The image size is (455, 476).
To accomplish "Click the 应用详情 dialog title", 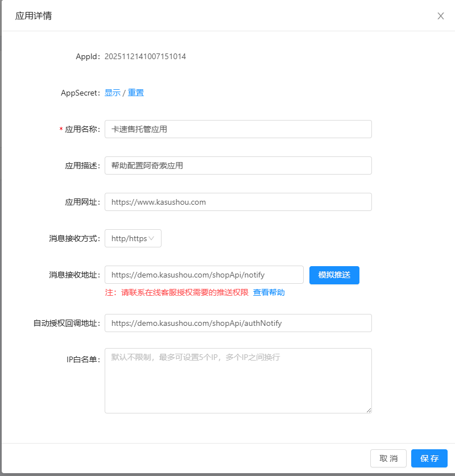I will coord(34,16).
